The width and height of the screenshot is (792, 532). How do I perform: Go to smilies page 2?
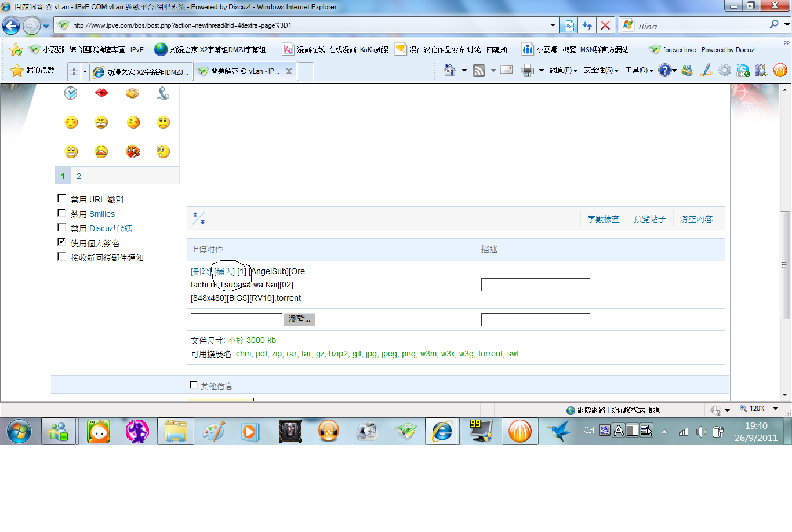point(79,176)
